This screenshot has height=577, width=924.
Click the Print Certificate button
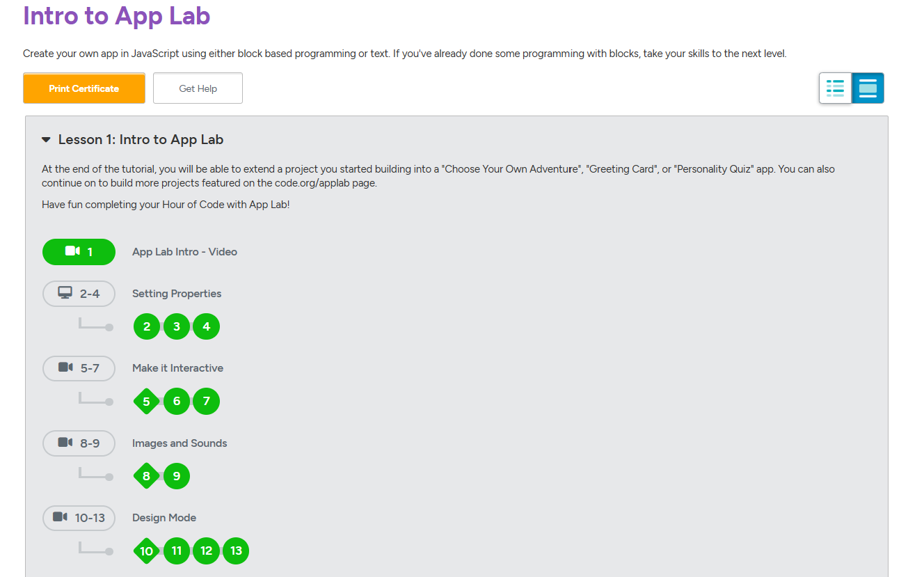[84, 88]
